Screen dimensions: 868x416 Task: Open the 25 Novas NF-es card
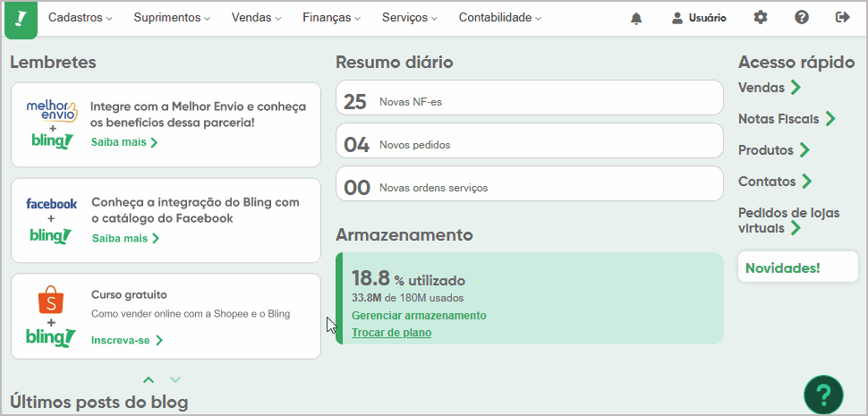point(529,98)
